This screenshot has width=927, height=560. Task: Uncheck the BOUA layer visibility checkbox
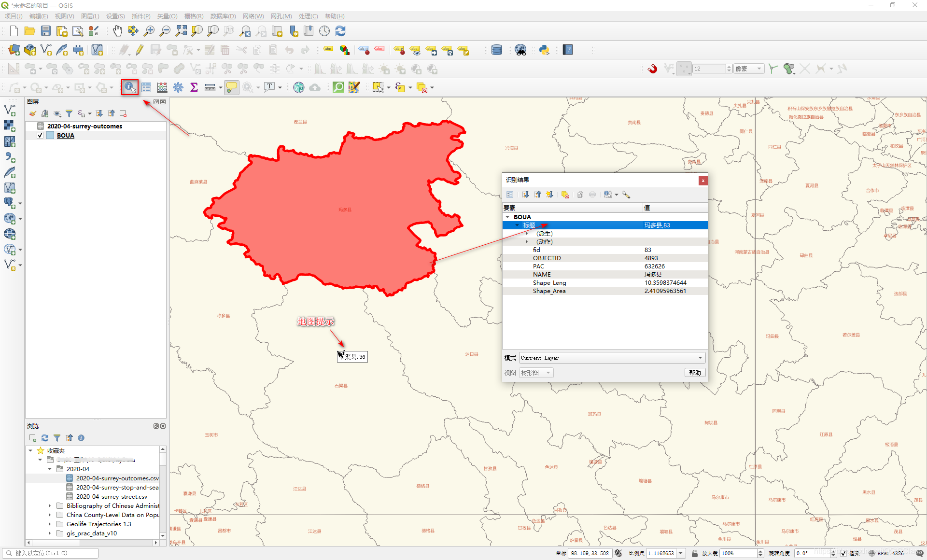click(41, 136)
